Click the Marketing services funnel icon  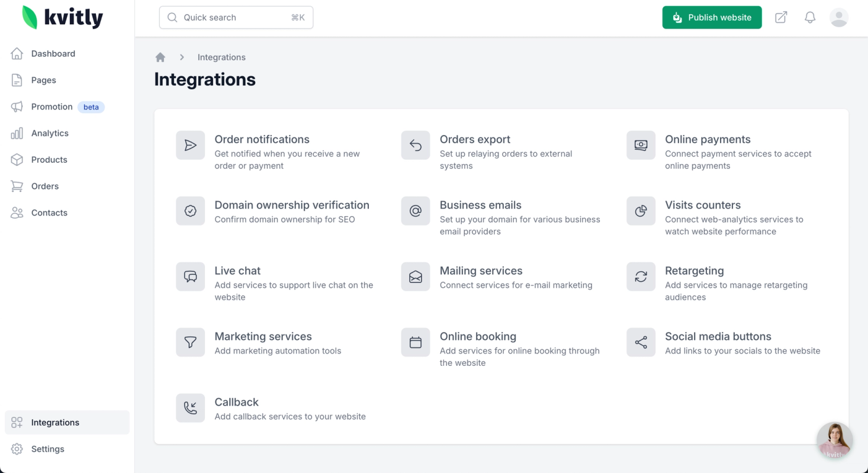tap(190, 342)
